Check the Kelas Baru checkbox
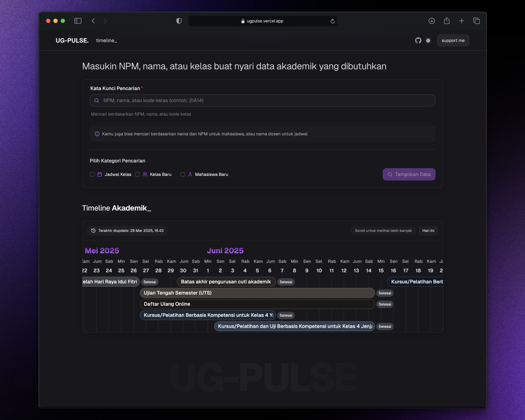The width and height of the screenshot is (525, 420). 138,174
